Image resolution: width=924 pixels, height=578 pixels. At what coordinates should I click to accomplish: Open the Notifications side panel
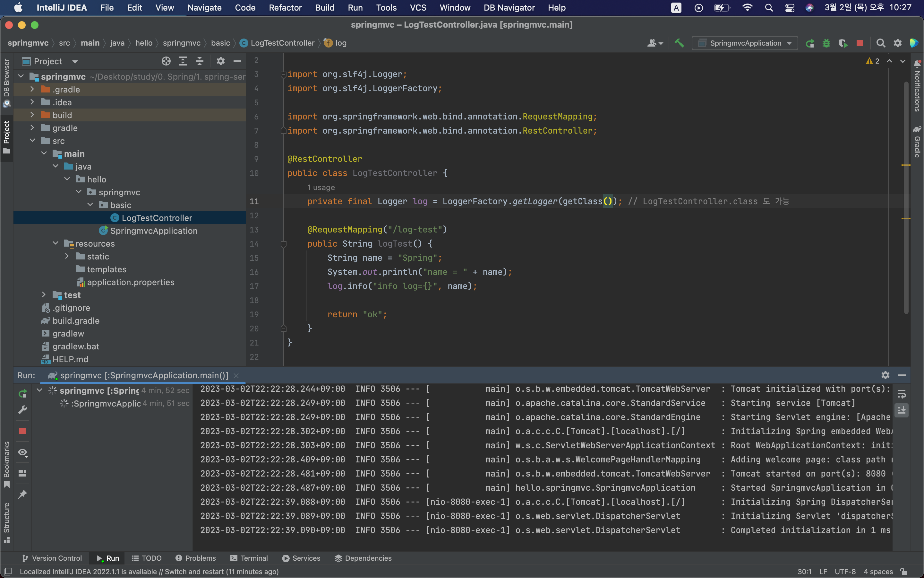click(917, 86)
